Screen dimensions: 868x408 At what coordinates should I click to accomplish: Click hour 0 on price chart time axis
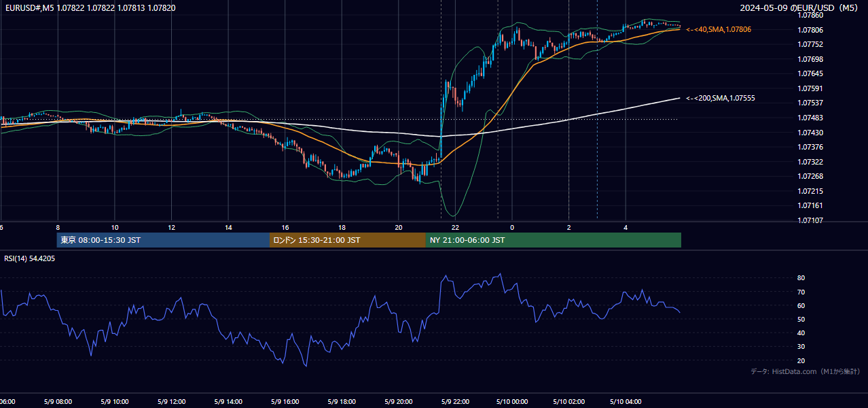[x=512, y=227]
